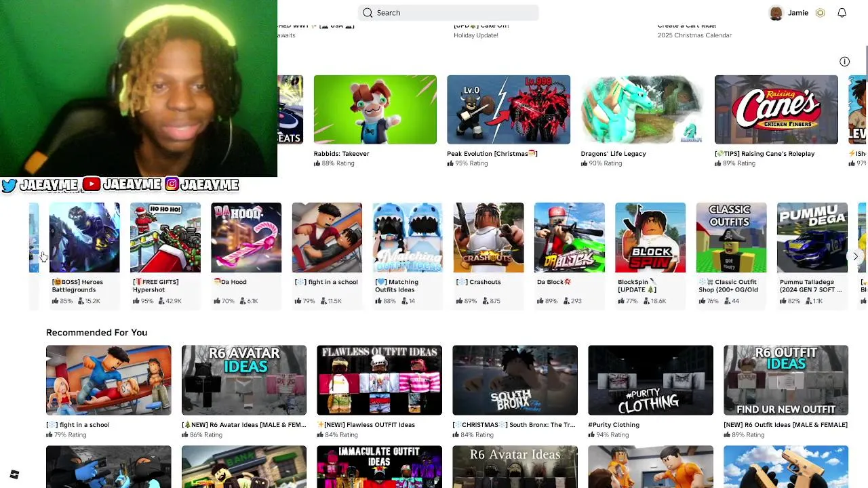Click Rabbids: Takeover title text
868x488 pixels.
(341, 154)
